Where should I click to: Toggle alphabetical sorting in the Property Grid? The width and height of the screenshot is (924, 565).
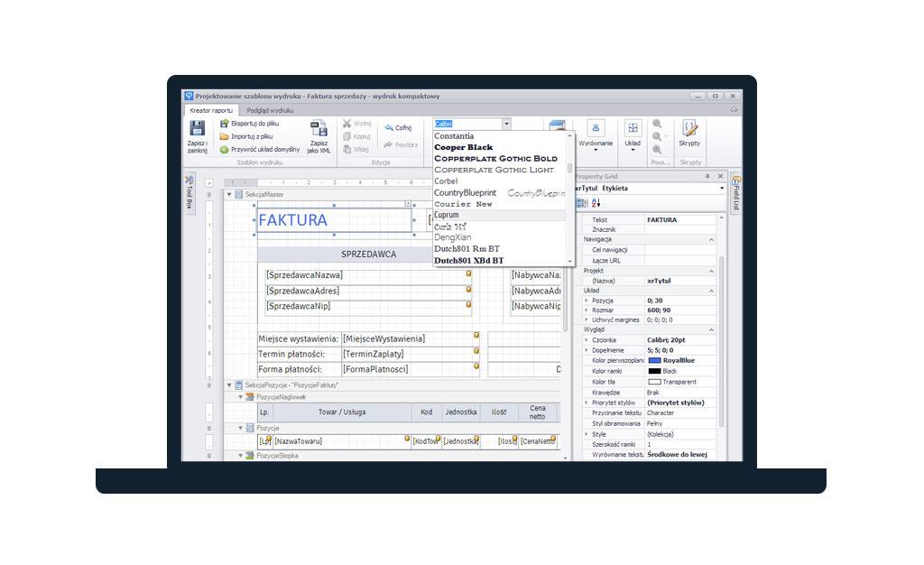click(596, 202)
